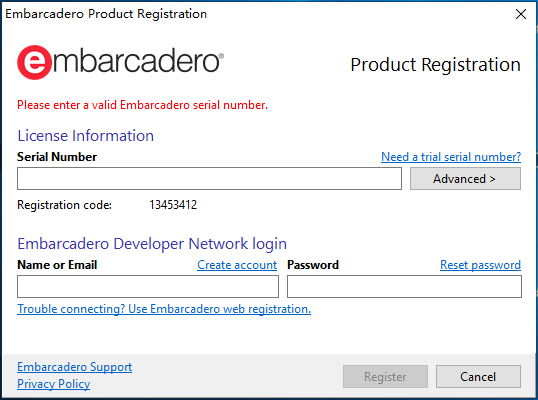This screenshot has height=400, width=538.
Task: Focus the Serial Number input field
Action: pyautogui.click(x=209, y=178)
